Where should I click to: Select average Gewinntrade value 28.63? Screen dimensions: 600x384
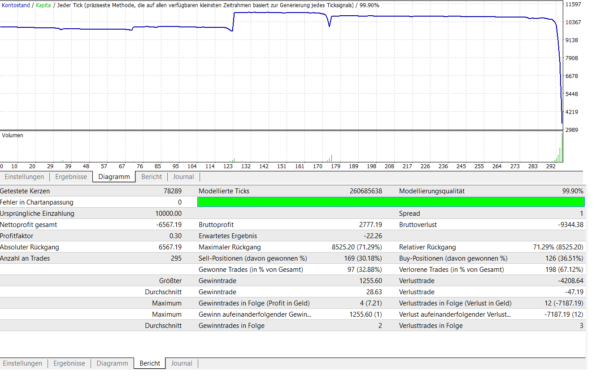click(x=374, y=292)
